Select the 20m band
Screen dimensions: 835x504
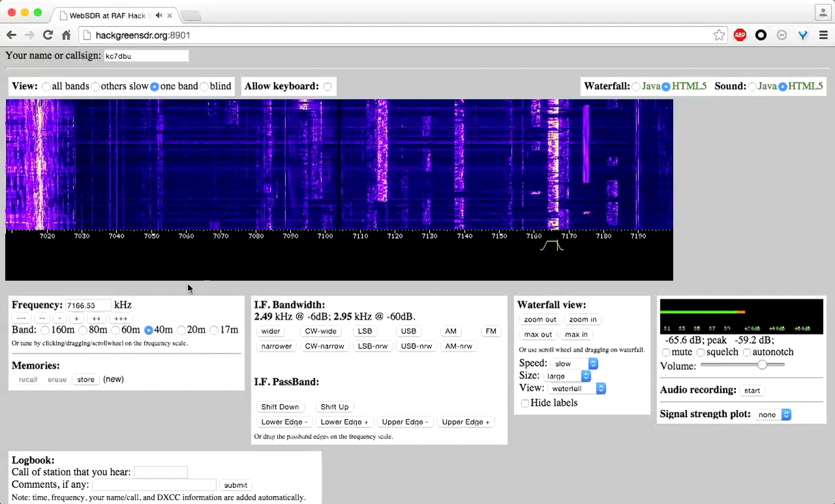tap(181, 330)
